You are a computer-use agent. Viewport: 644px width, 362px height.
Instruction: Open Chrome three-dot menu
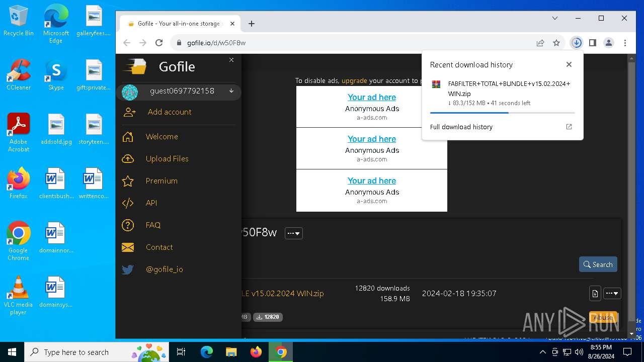(x=625, y=43)
